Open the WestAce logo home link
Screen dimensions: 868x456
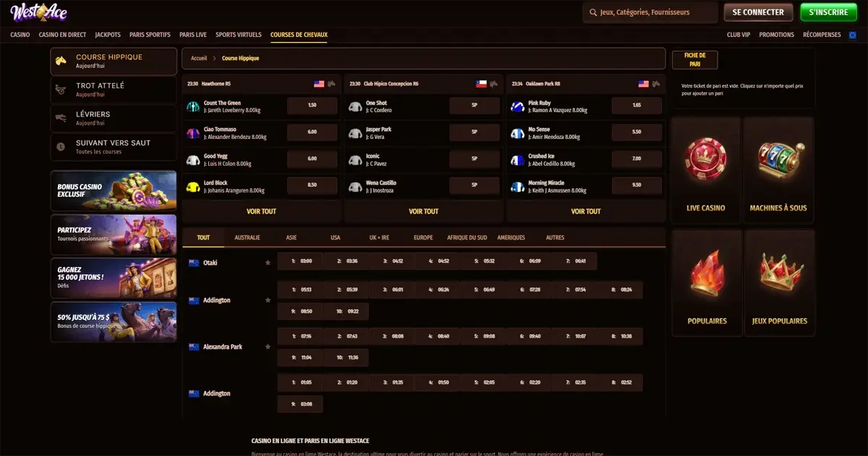pyautogui.click(x=39, y=12)
